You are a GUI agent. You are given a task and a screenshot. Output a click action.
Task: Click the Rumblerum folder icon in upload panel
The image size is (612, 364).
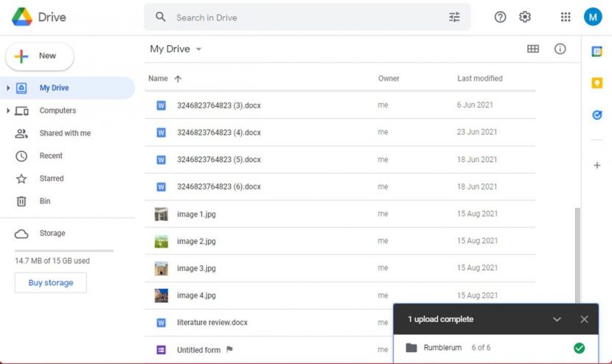(411, 347)
